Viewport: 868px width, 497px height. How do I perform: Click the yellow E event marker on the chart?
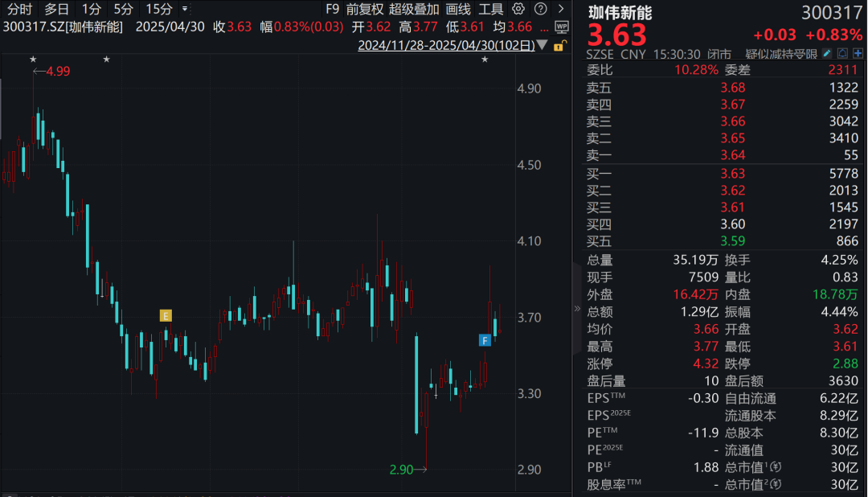166,316
